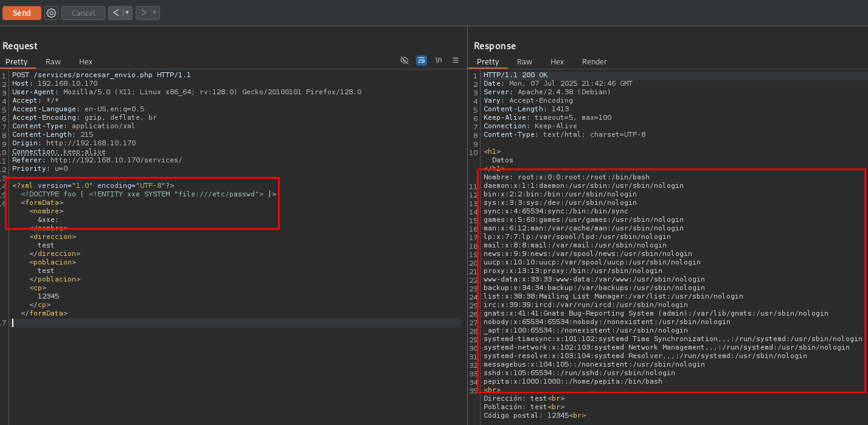The height and width of the screenshot is (425, 868).
Task: Click the POST /services/procesar_envio.php request line
Action: tap(102, 75)
